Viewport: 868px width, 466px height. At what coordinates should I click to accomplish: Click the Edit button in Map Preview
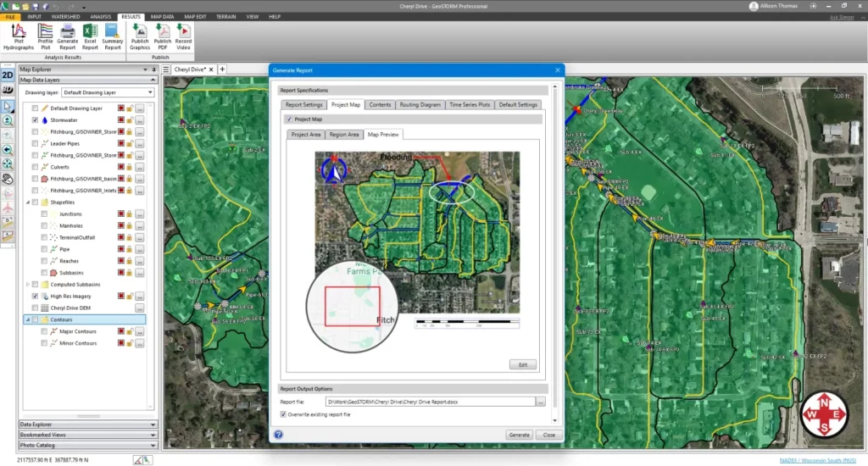click(522, 364)
